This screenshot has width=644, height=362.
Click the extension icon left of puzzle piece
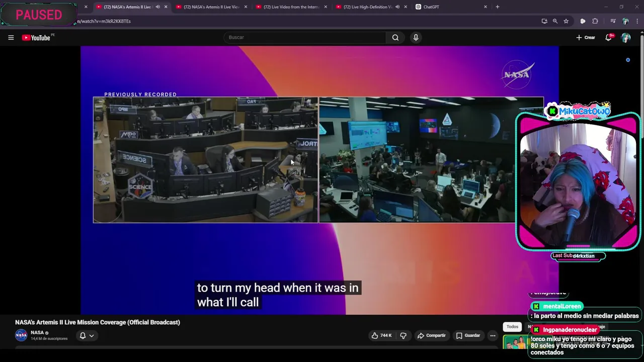coord(583,21)
